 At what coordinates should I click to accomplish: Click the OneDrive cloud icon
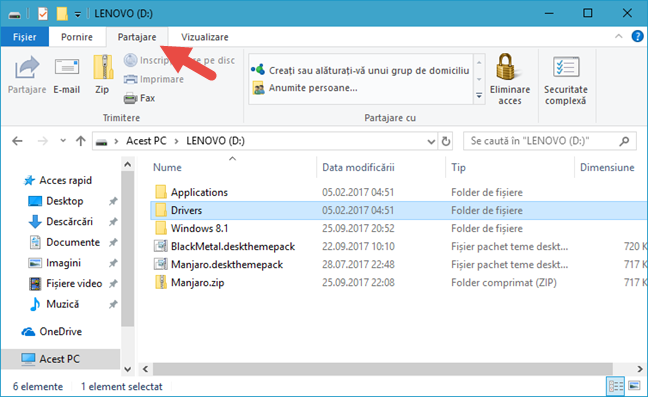point(28,332)
